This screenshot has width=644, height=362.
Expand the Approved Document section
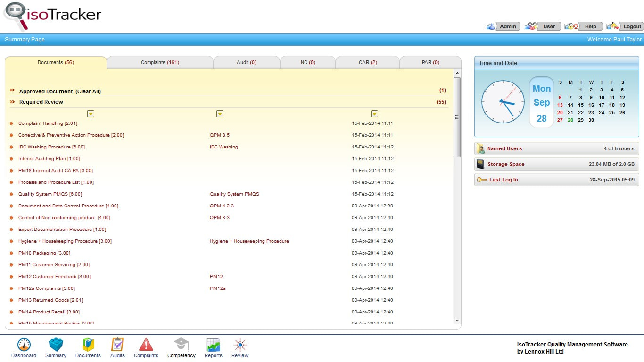point(12,91)
